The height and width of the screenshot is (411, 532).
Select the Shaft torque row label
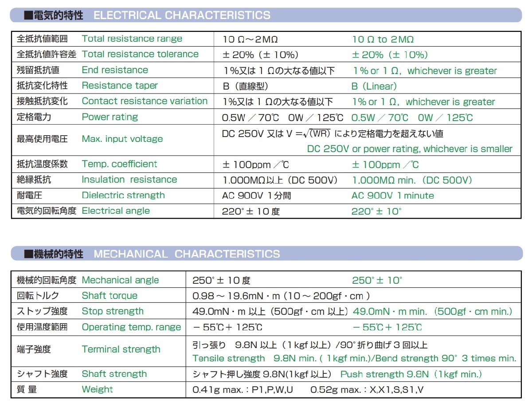point(109,295)
